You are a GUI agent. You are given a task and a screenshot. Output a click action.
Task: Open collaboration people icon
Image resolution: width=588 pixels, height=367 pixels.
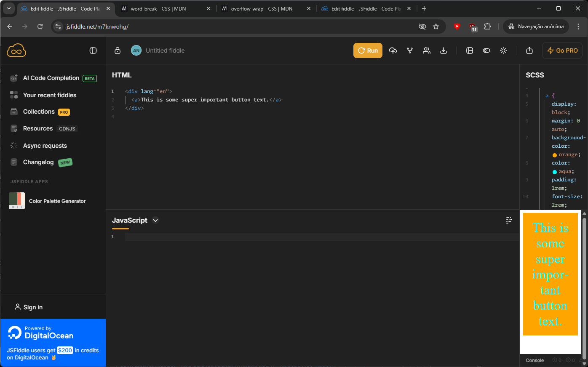coord(427,51)
